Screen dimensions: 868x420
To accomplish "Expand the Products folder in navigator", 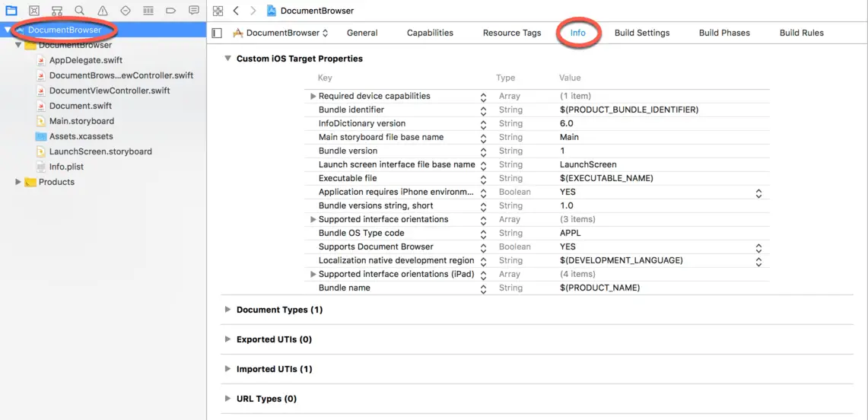I will pos(18,182).
